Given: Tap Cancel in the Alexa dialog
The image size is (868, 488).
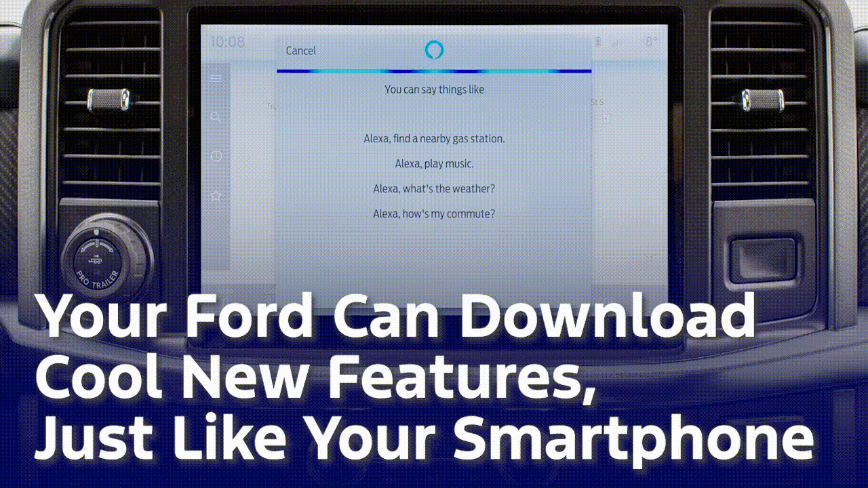Looking at the screenshot, I should click(300, 51).
